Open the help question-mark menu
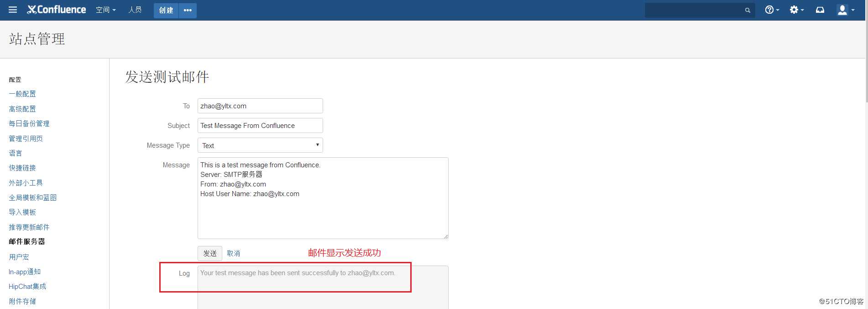Viewport: 868px width, 309px height. tap(772, 10)
